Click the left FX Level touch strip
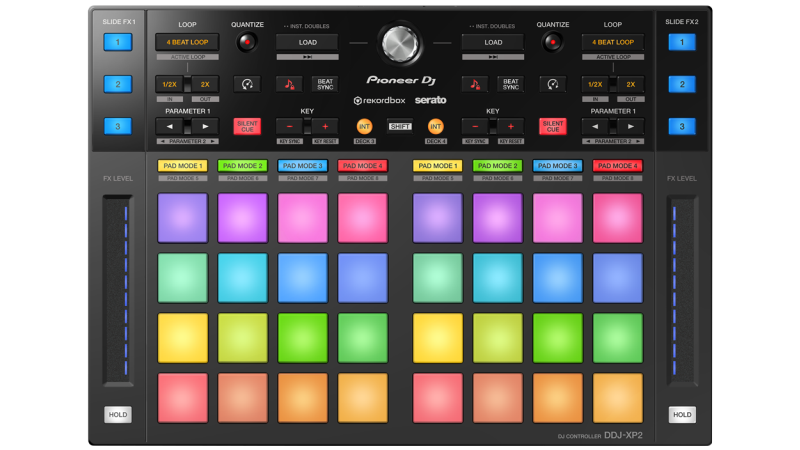The height and width of the screenshot is (450, 800). (117, 288)
